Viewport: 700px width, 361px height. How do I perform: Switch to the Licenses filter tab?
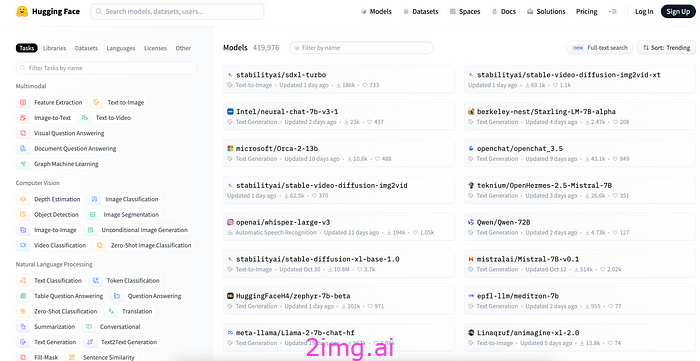tap(155, 48)
